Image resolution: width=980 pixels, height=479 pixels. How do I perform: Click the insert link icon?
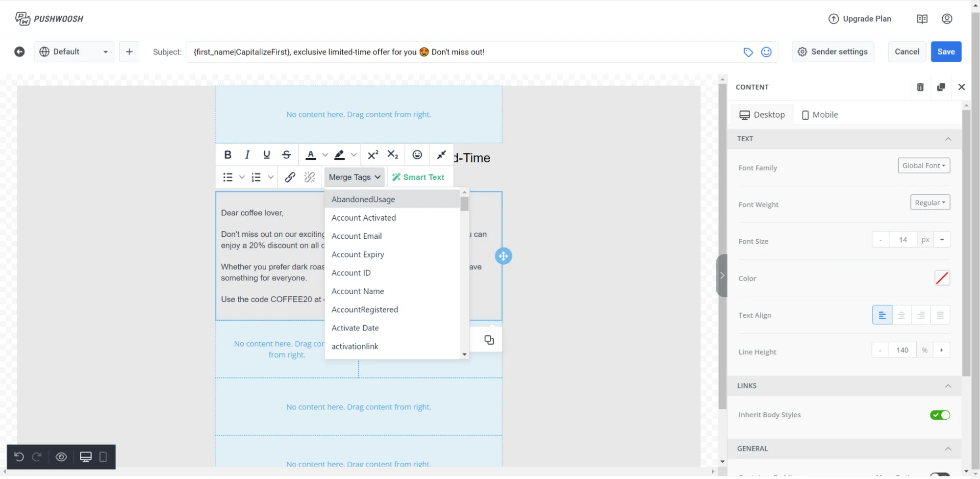coord(290,177)
